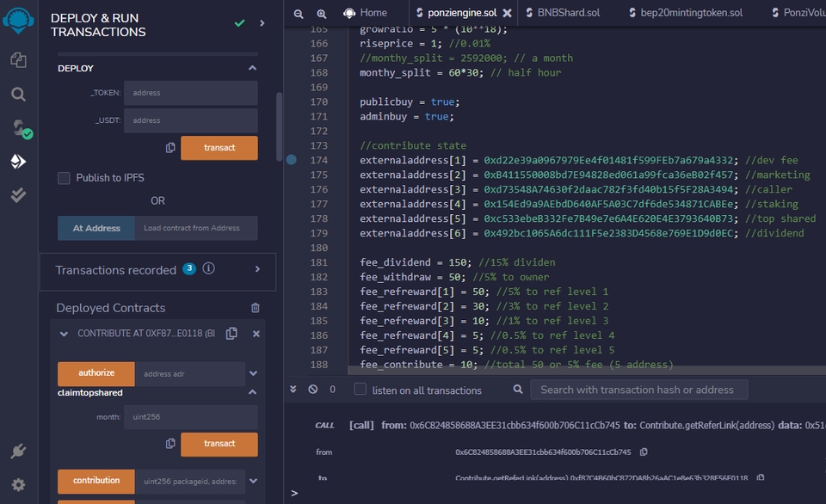The image size is (826, 504).
Task: Open the PonziVol tab
Action: point(798,13)
